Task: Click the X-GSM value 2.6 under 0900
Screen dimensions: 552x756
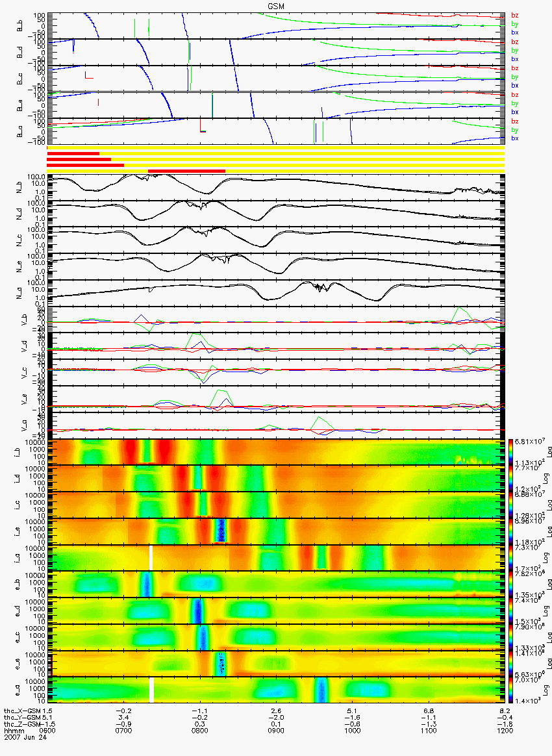Action: click(x=276, y=711)
